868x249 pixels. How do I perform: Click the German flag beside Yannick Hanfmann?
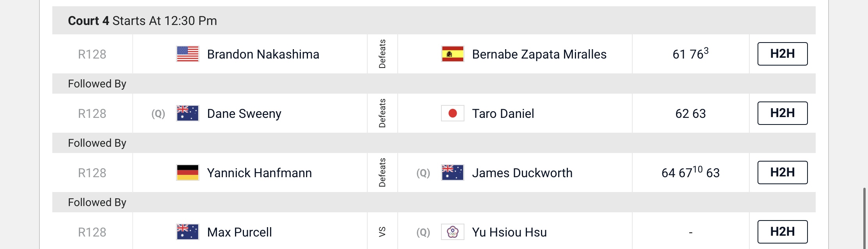coord(188,173)
